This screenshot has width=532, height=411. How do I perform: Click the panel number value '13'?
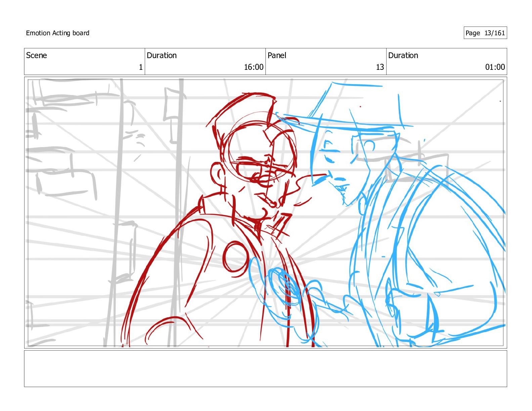(380, 67)
